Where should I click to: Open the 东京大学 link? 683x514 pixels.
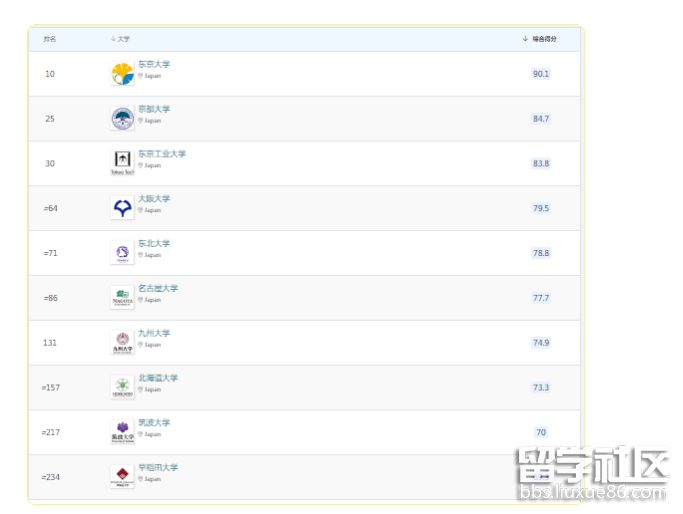[x=154, y=64]
